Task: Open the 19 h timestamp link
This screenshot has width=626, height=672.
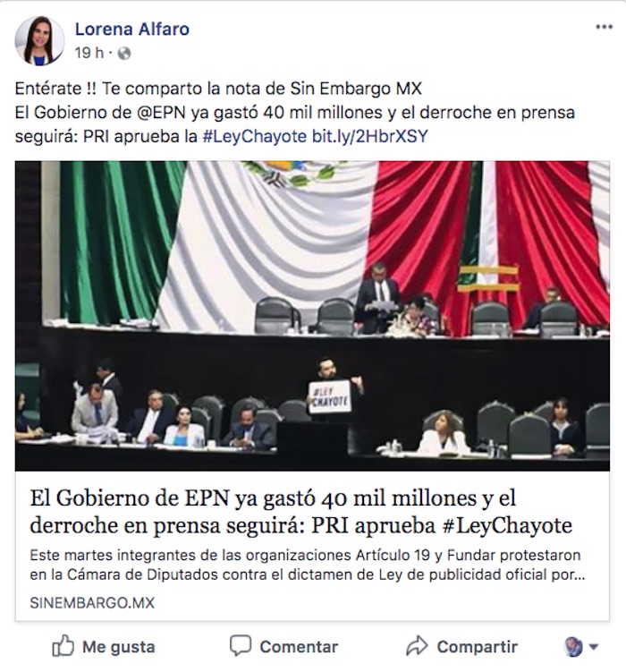Action: 89,53
